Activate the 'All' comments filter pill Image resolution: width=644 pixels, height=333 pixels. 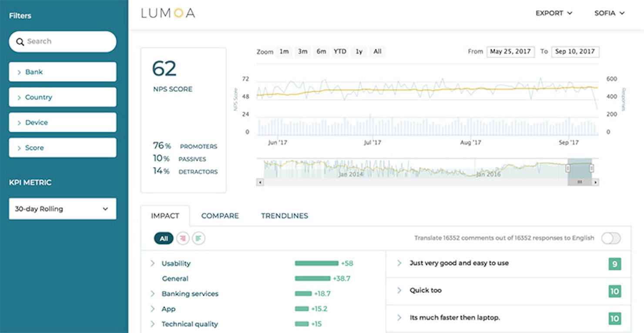click(164, 238)
